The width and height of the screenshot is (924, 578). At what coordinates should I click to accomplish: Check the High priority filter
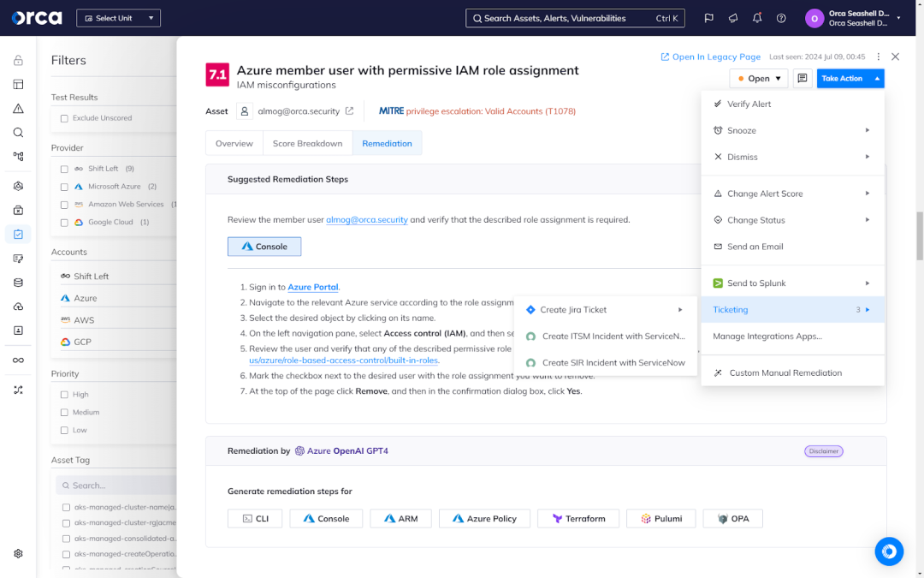[64, 395]
